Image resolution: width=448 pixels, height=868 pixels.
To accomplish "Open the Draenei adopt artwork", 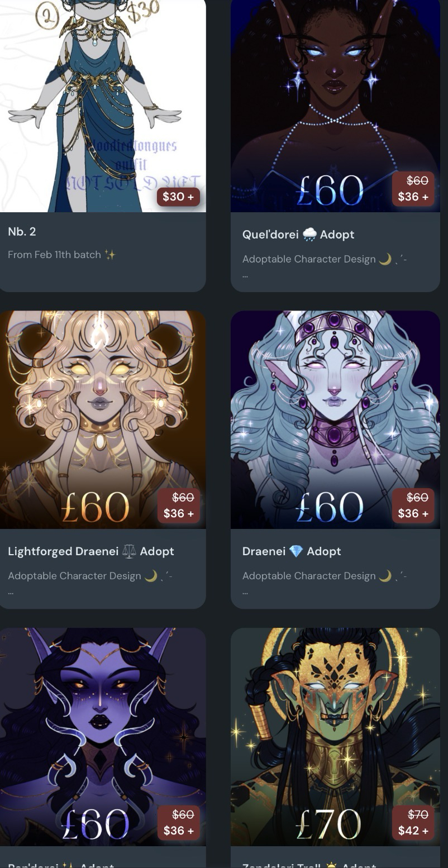I will 335,419.
